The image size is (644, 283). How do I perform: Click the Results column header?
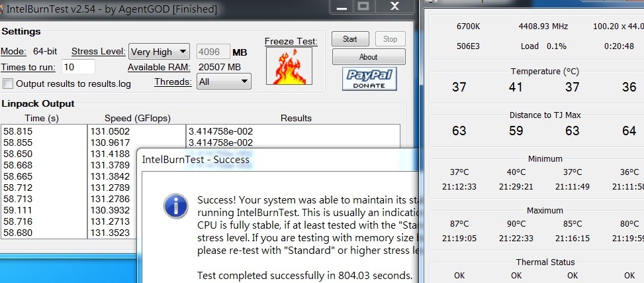(296, 119)
